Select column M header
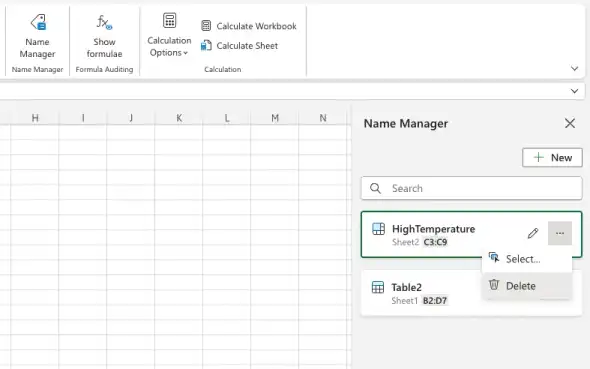Image resolution: width=590 pixels, height=369 pixels. 275,118
